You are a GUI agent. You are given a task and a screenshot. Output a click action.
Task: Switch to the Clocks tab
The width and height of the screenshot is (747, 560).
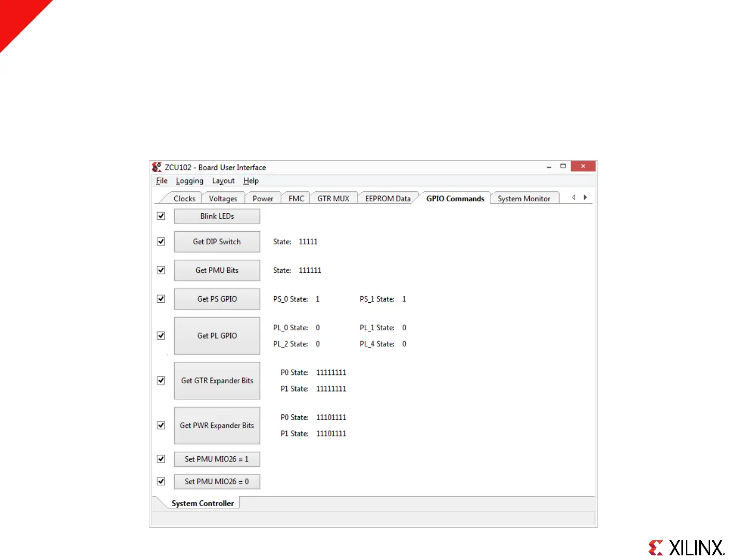coord(184,199)
